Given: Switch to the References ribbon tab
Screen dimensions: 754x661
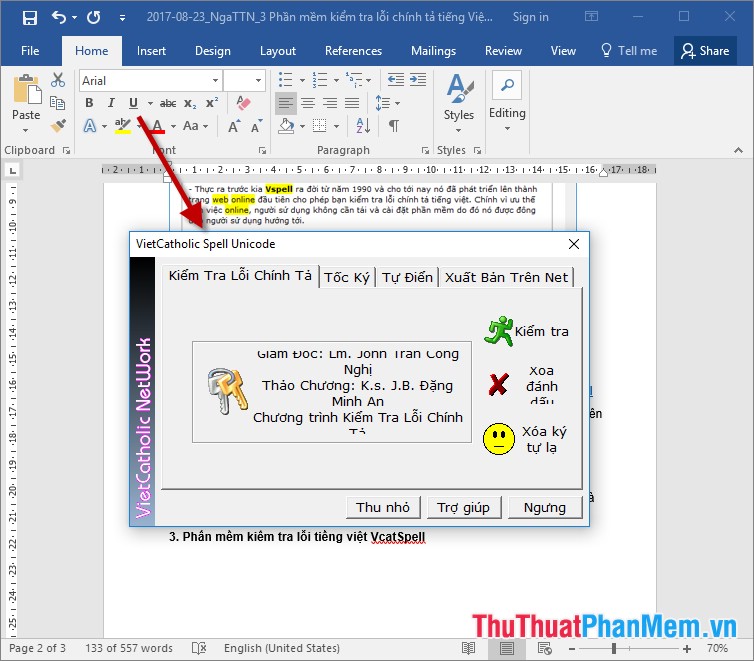Looking at the screenshot, I should 353,51.
